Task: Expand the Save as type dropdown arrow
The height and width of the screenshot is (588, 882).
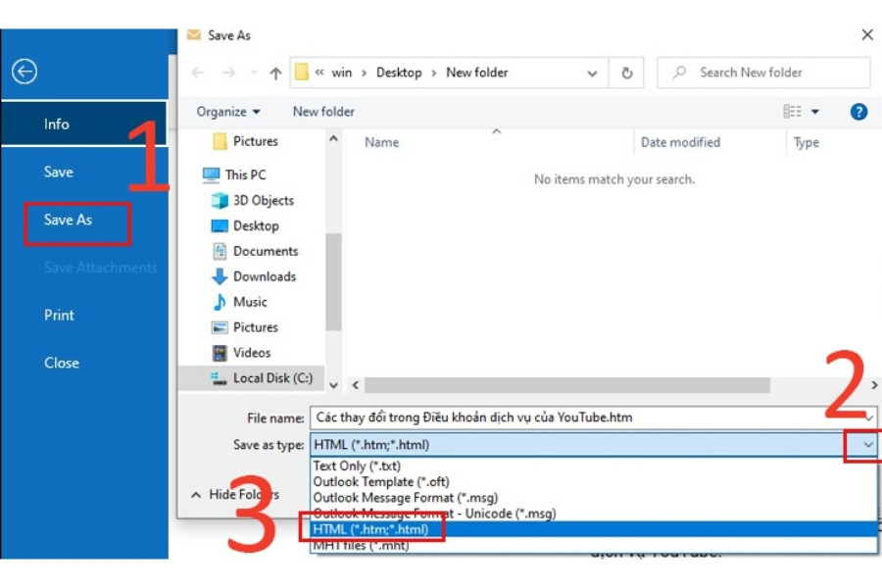Action: pyautogui.click(x=869, y=445)
